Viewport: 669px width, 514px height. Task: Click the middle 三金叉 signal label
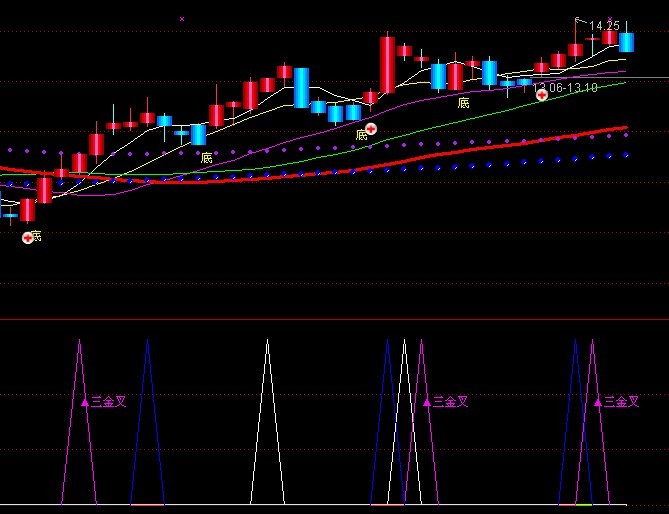[451, 402]
